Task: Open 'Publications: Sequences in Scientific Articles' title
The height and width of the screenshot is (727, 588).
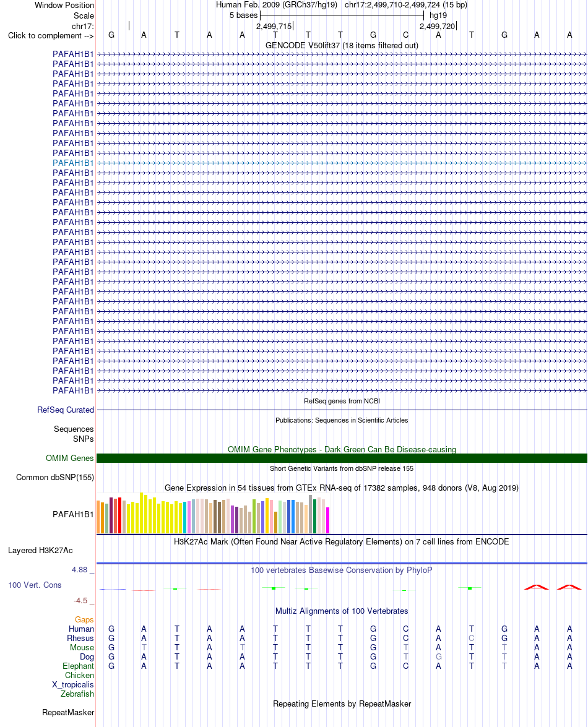Action: (x=342, y=420)
